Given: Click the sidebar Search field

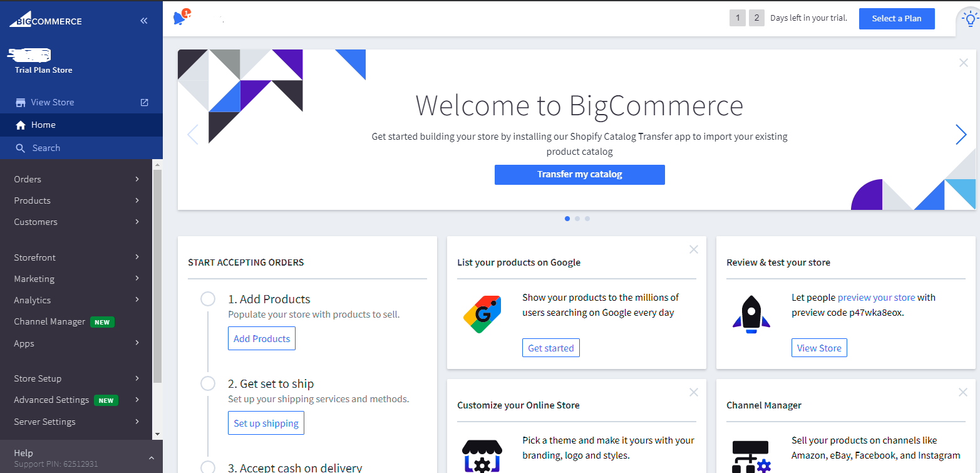Looking at the screenshot, I should [46, 148].
